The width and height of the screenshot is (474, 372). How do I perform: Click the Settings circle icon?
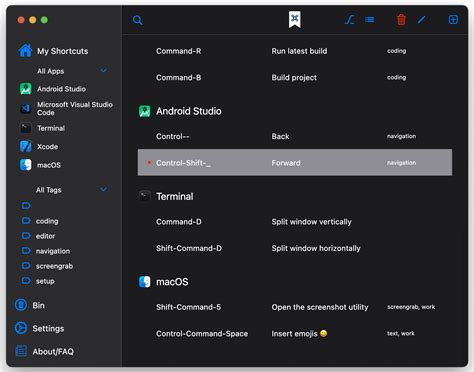(x=21, y=328)
